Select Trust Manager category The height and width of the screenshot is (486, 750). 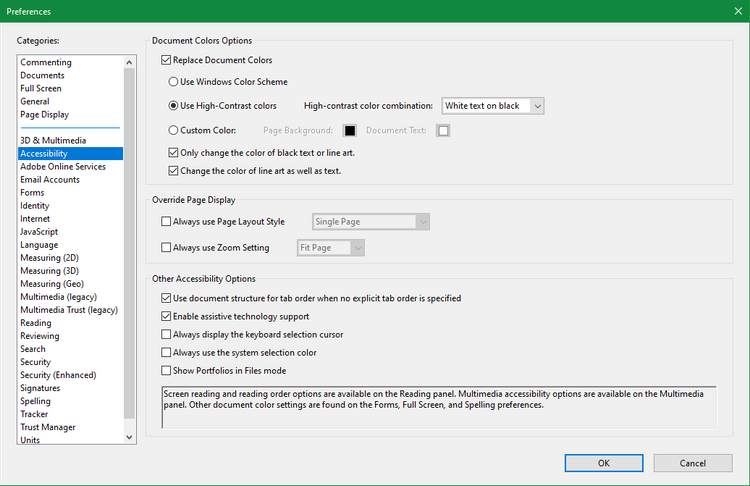coord(48,427)
